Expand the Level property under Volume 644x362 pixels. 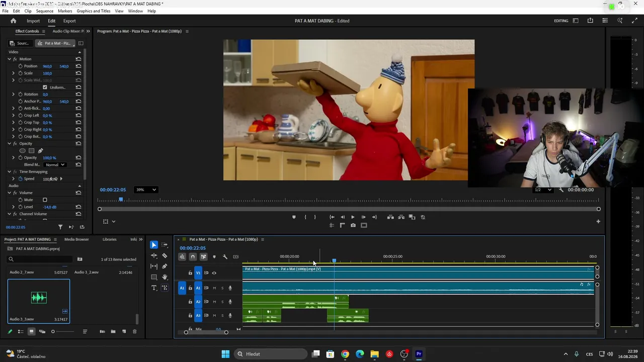point(14,207)
